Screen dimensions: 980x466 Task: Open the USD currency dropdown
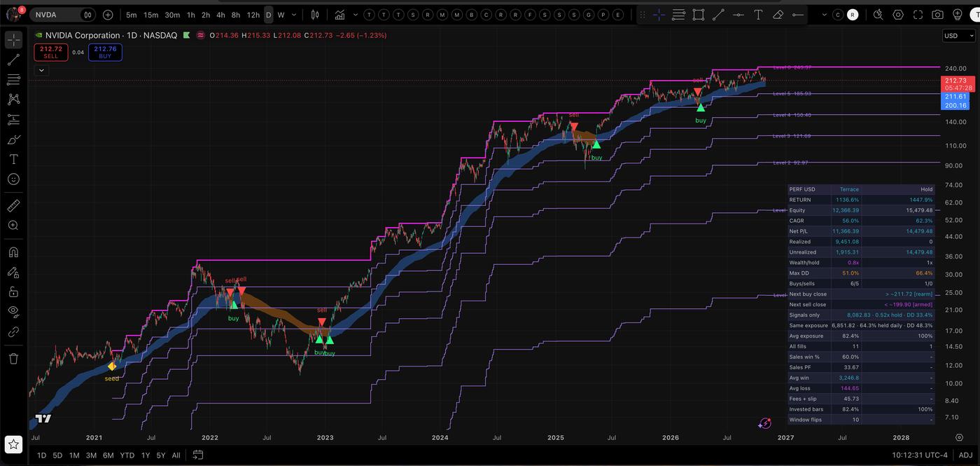(x=958, y=36)
